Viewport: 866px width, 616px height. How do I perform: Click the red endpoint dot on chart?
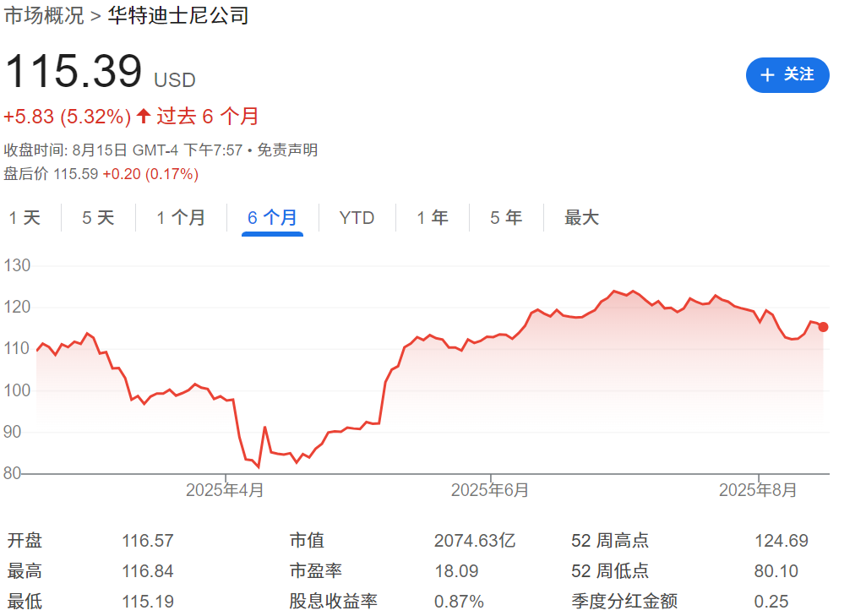tap(823, 327)
